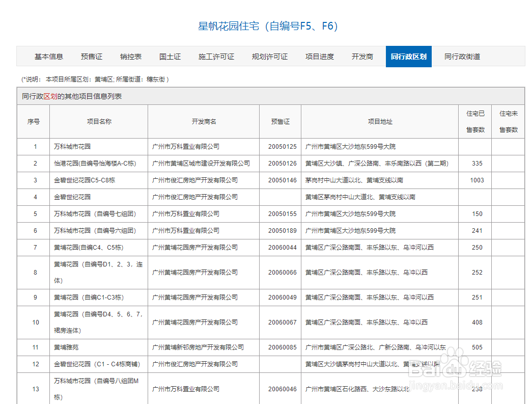Click presale number 20060066
Viewport: 532px width, 404px height.
[x=282, y=272]
